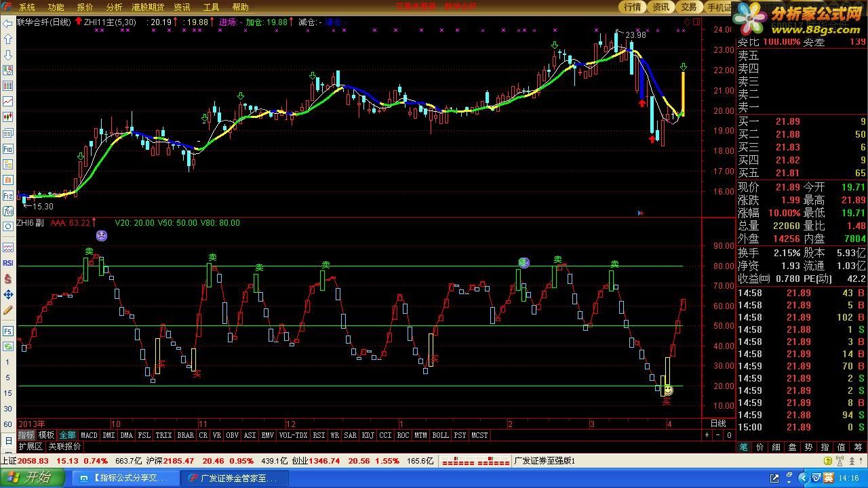Click the F5 chart switch icon
This screenshot has width=868, height=488.
(8, 331)
